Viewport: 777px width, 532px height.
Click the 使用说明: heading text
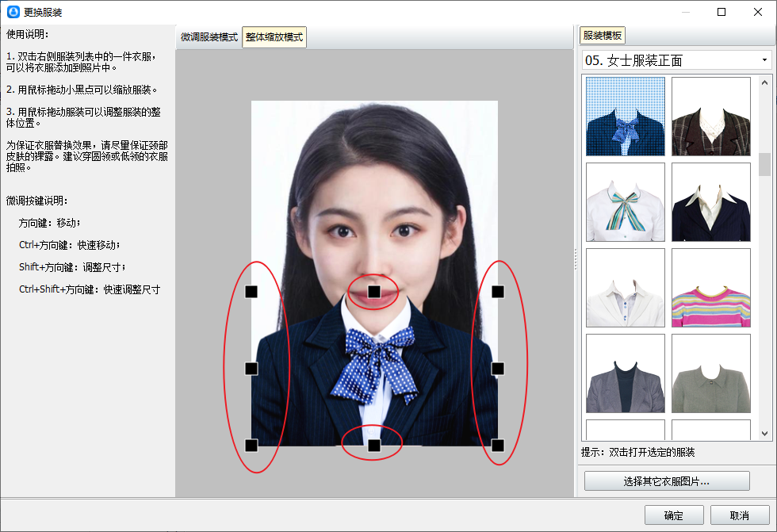pos(27,34)
